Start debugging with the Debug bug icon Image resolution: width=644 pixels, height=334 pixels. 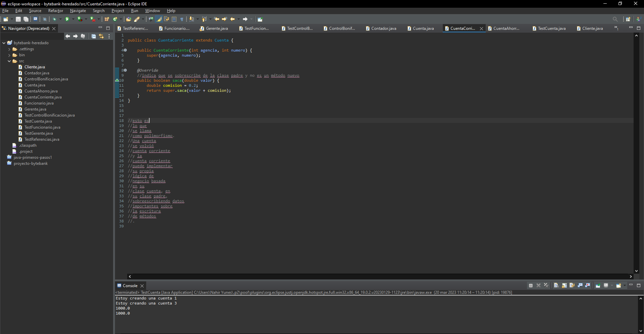54,19
